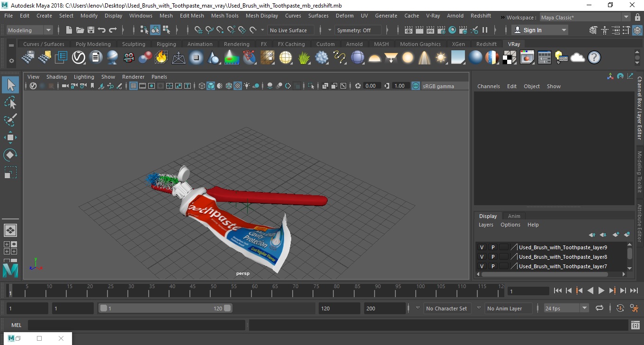Click the Save Scene disk icon
Viewport: 644px width, 345px height.
[91, 30]
